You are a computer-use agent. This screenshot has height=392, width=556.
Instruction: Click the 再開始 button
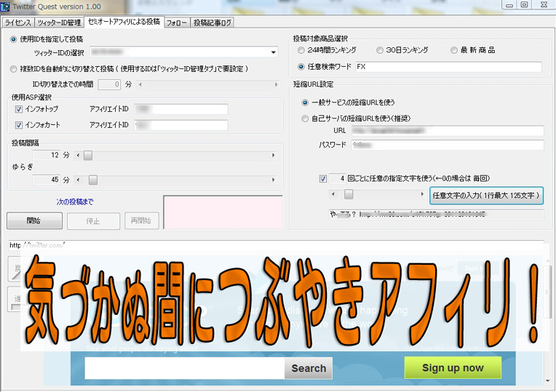141,221
